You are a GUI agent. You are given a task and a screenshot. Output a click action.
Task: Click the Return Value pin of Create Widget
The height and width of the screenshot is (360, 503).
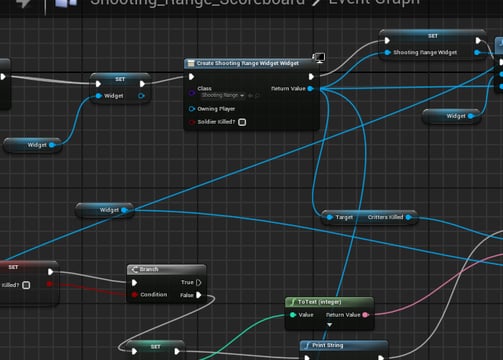point(310,88)
